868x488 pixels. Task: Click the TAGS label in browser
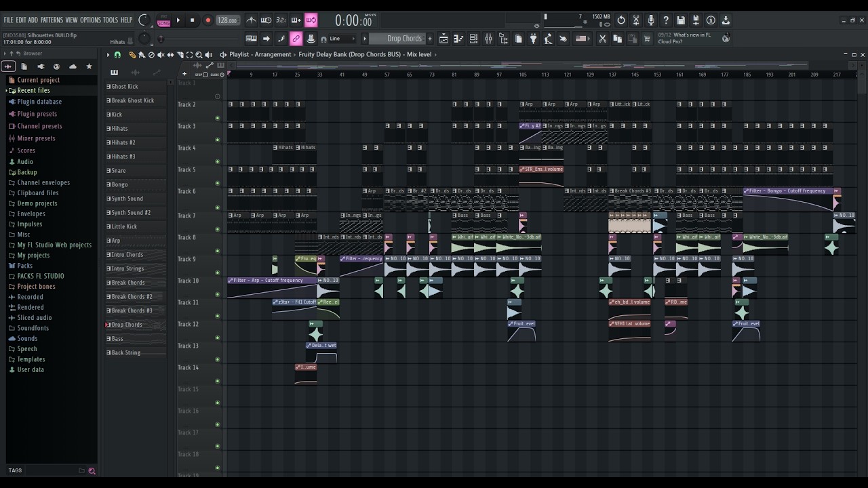pos(15,470)
